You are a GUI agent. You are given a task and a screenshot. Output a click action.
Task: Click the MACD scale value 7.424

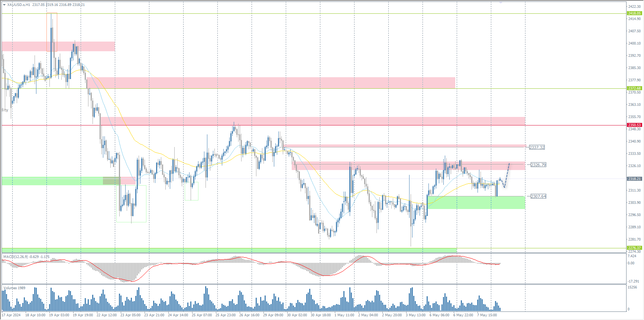pos(632,256)
